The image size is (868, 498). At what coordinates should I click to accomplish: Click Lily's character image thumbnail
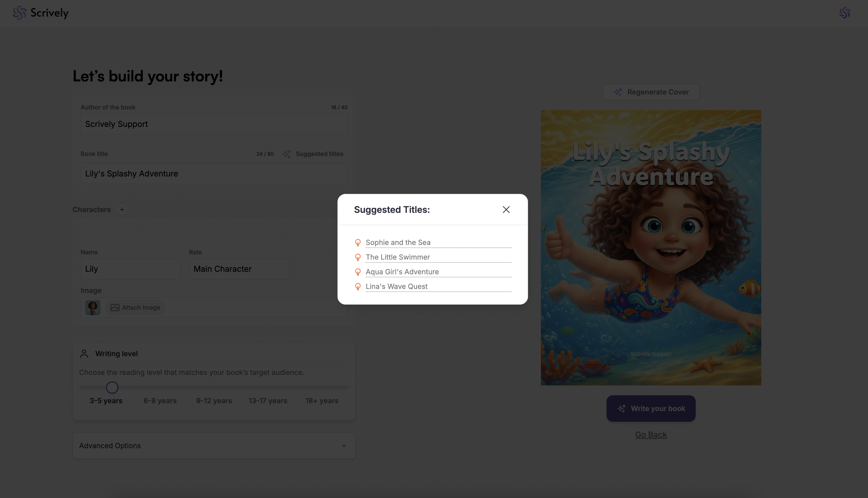[93, 307]
